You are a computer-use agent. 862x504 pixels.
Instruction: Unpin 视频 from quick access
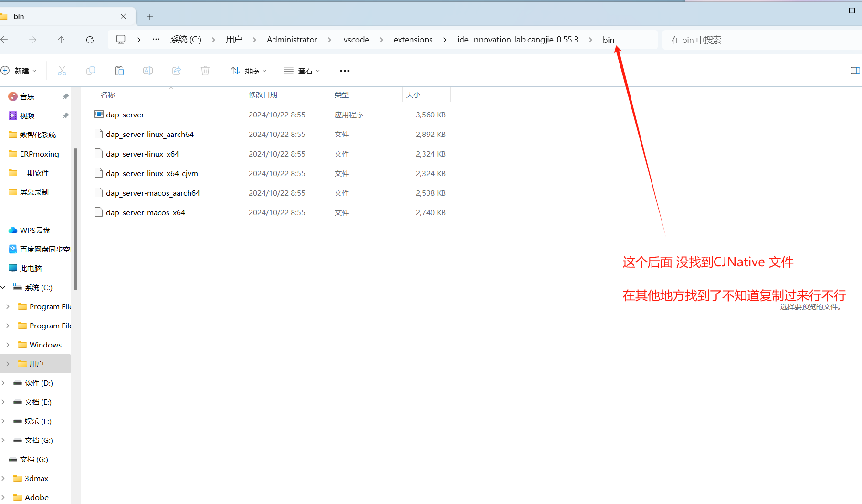click(65, 115)
